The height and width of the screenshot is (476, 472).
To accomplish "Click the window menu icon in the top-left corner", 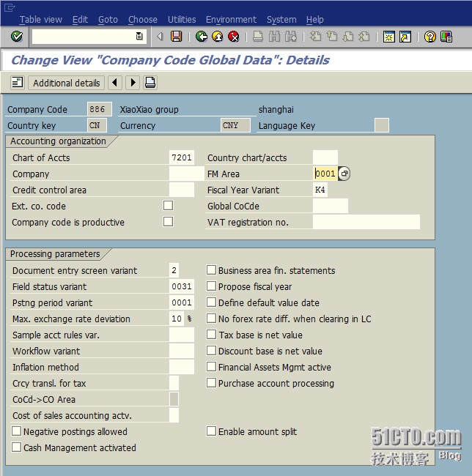I will pyautogui.click(x=9, y=7).
